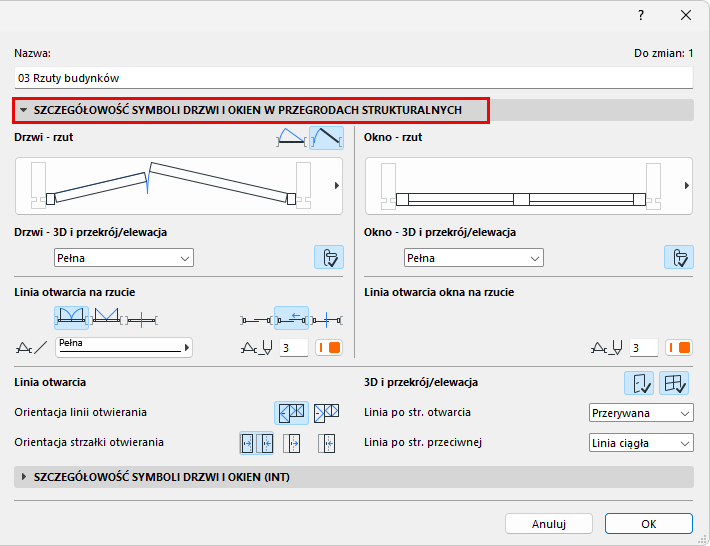Open door opening line pen color swatch
This screenshot has width=710, height=546.
point(329,348)
